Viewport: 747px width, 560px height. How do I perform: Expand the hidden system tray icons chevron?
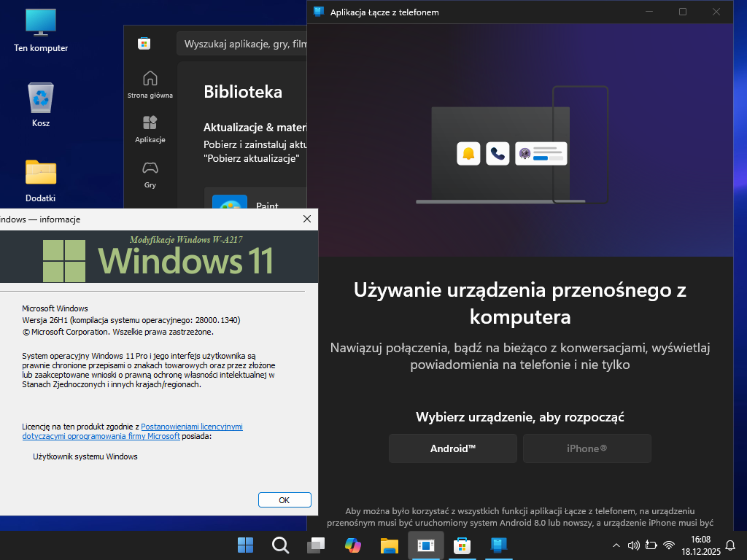pos(616,545)
